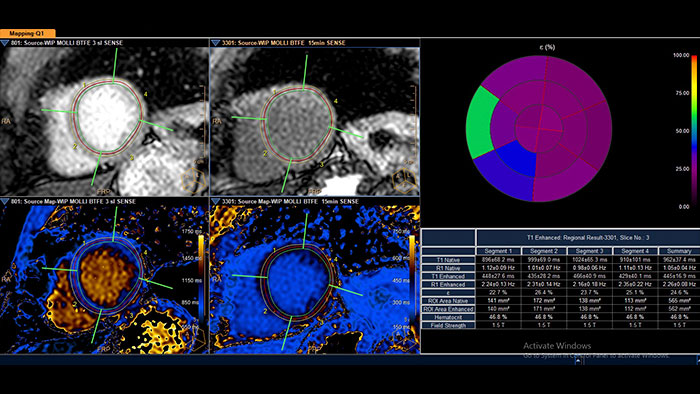The image size is (700, 394).
Task: Click the 801 Source viewport title text
Action: pos(67,43)
